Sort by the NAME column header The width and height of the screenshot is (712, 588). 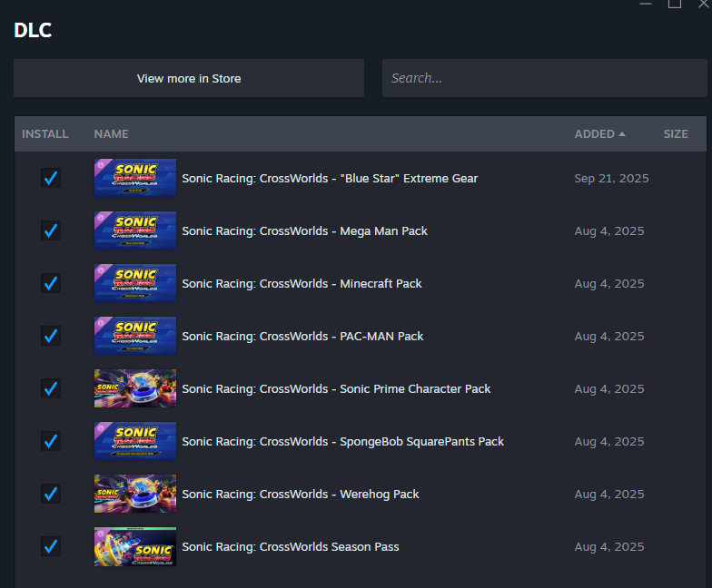click(x=111, y=134)
